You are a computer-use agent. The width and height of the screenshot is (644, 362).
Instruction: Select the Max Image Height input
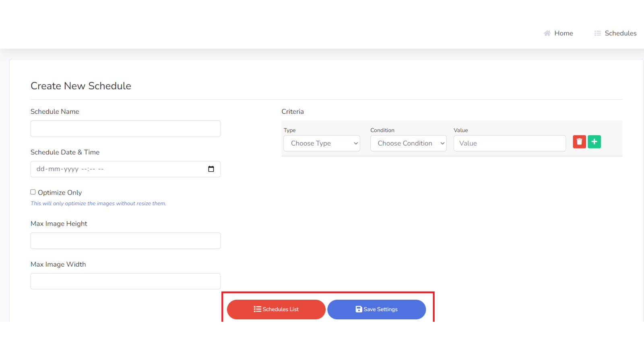point(125,241)
